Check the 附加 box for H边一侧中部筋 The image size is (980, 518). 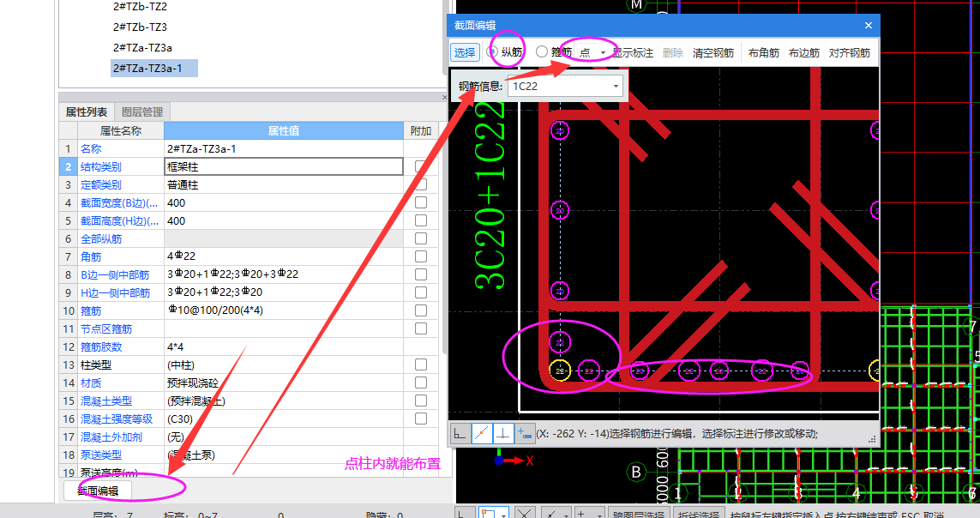click(421, 292)
